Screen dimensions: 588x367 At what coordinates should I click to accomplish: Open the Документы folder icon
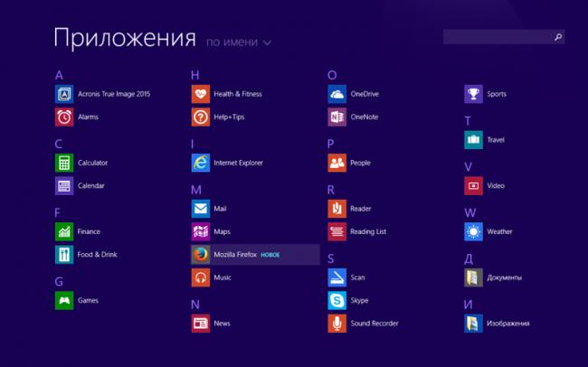click(x=473, y=278)
